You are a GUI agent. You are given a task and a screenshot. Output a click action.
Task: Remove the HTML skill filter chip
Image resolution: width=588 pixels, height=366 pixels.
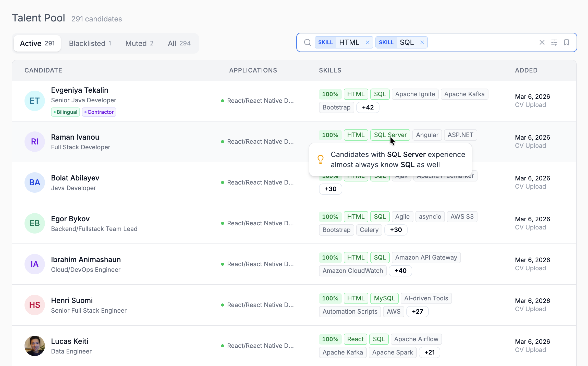368,42
